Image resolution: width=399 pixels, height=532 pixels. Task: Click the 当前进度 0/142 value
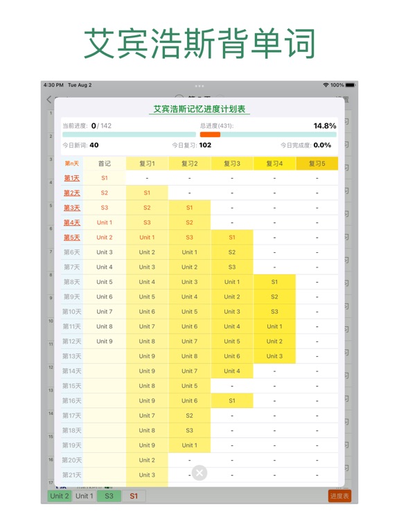point(101,126)
